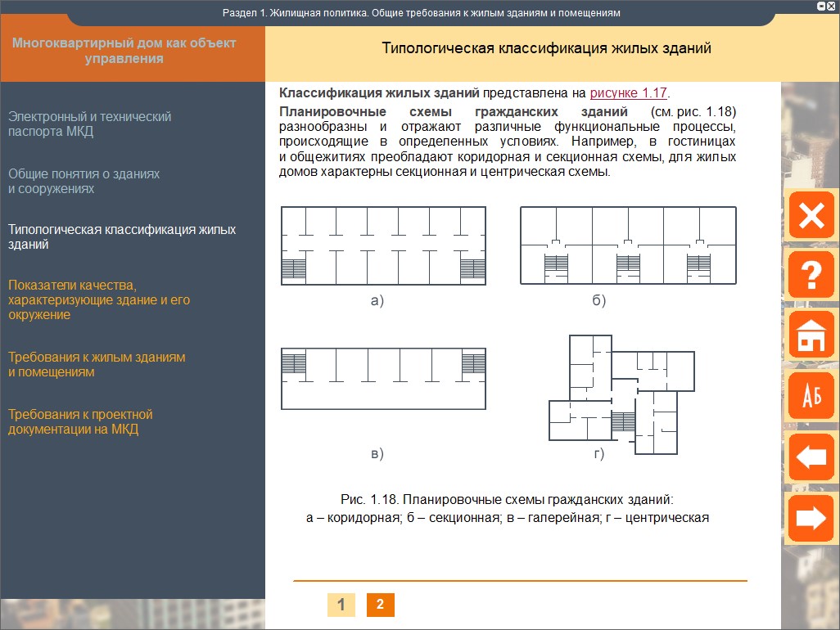This screenshot has width=840, height=630.
Task: Go to home via house icon
Action: click(x=811, y=335)
